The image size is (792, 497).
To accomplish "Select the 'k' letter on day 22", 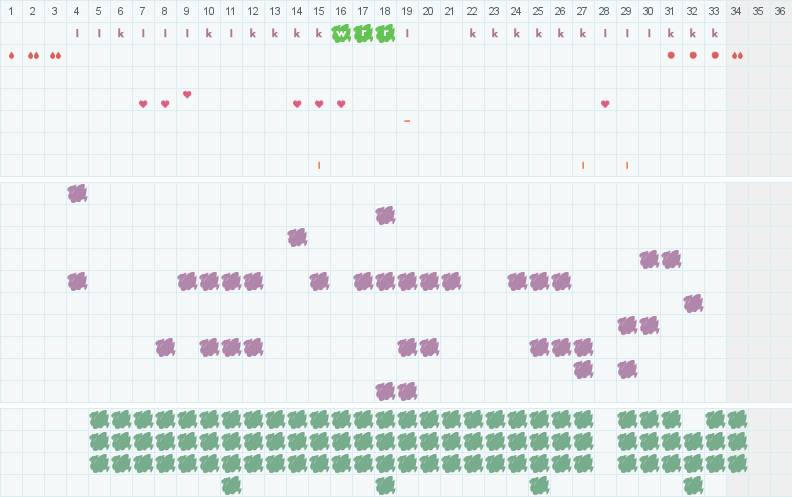I will pyautogui.click(x=473, y=33).
